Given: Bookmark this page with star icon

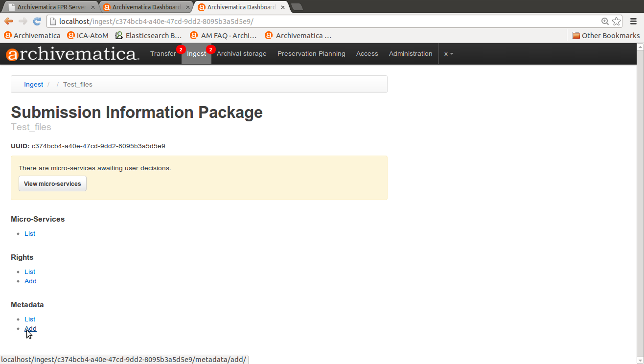Looking at the screenshot, I should (616, 21).
